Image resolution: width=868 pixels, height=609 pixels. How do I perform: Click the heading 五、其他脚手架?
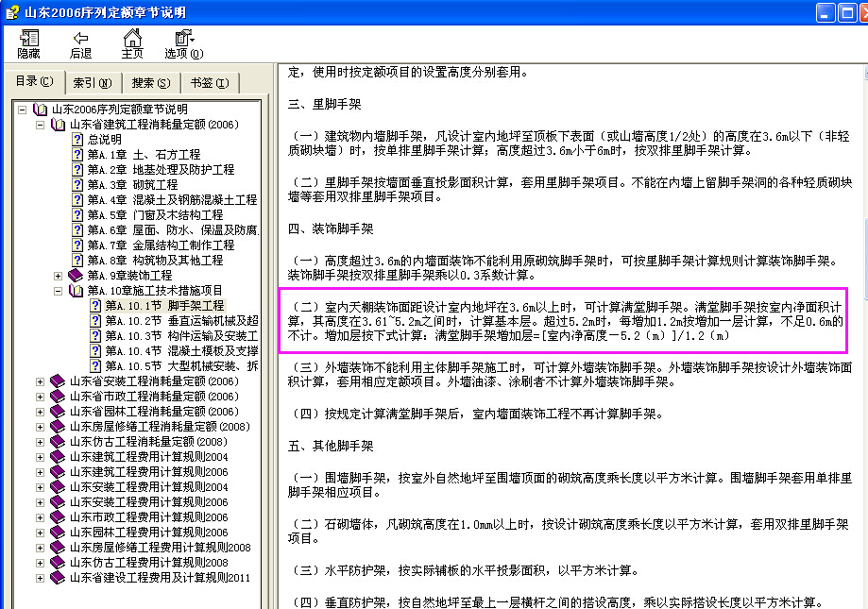pyautogui.click(x=331, y=446)
